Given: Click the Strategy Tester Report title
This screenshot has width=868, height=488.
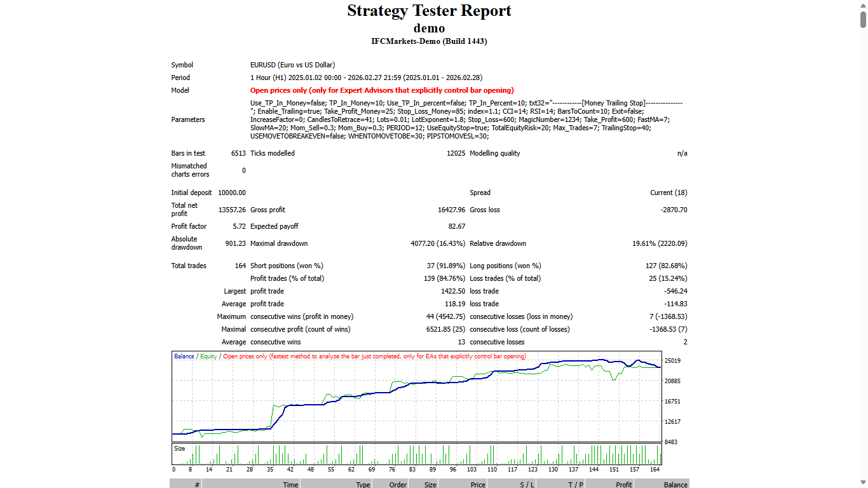Looking at the screenshot, I should pos(429,11).
